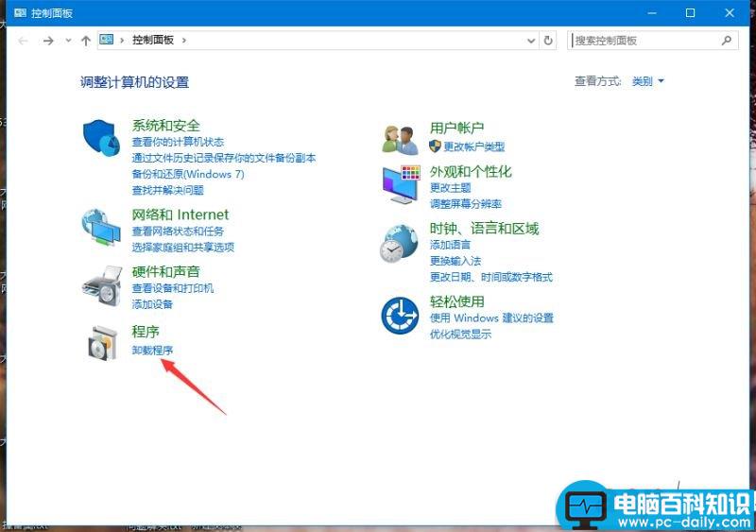The width and height of the screenshot is (756, 532).
Task: Open 通过文件历史记录保存你的文件备份副本 link
Action: tap(224, 158)
